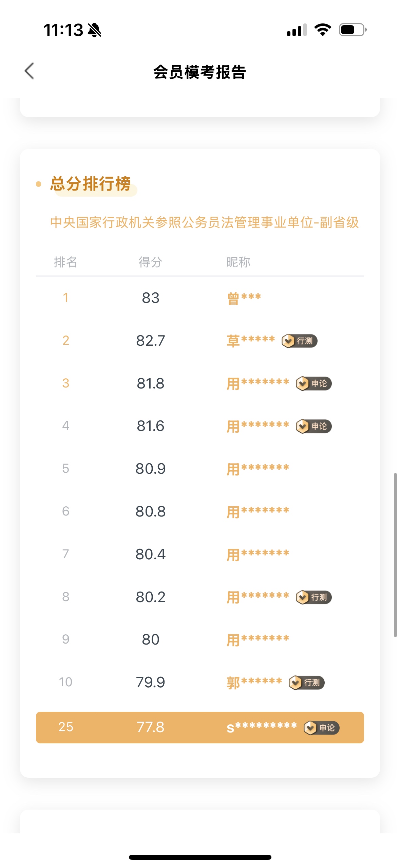The height and width of the screenshot is (868, 400).
Task: Select first-place nickname 曾***
Action: pos(244,298)
